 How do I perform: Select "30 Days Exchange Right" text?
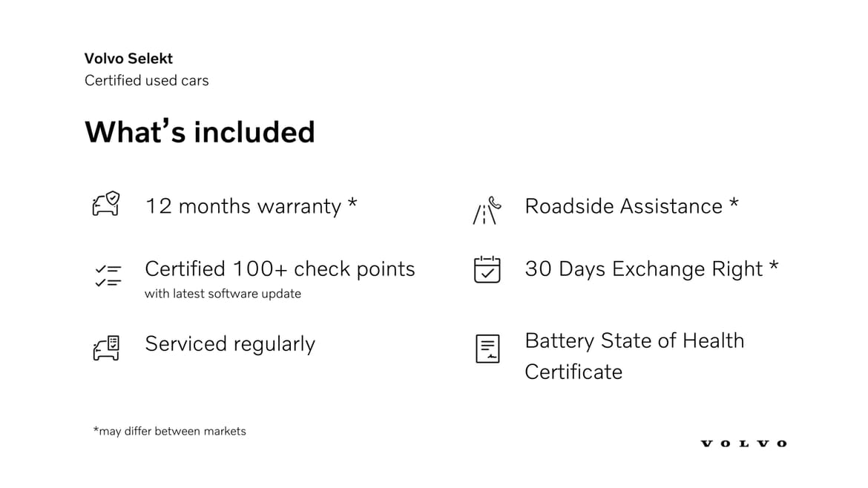point(643,268)
